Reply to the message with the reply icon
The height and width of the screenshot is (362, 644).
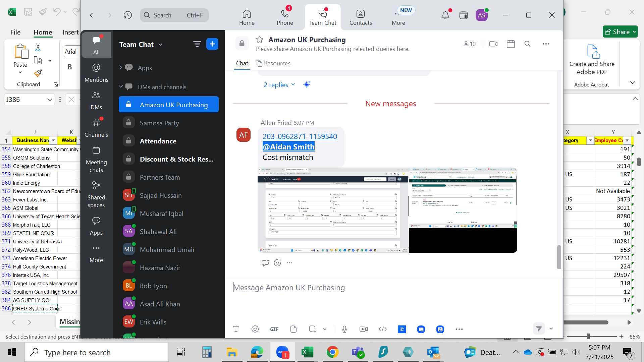(x=265, y=263)
